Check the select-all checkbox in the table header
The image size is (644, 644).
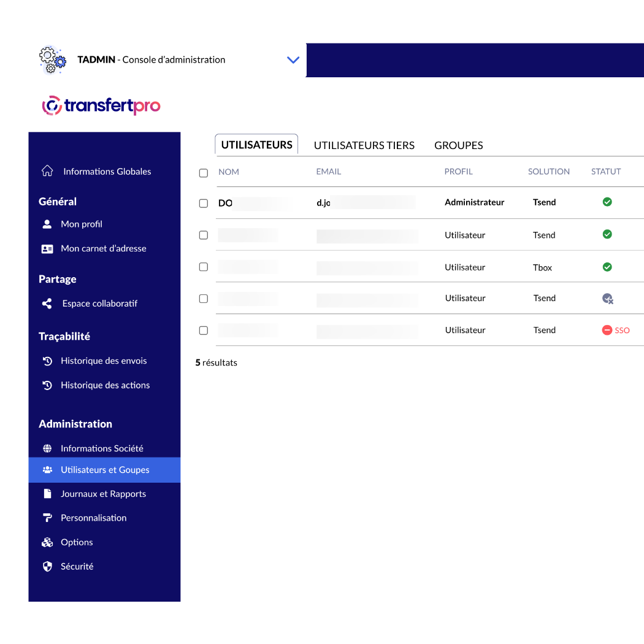(x=204, y=173)
